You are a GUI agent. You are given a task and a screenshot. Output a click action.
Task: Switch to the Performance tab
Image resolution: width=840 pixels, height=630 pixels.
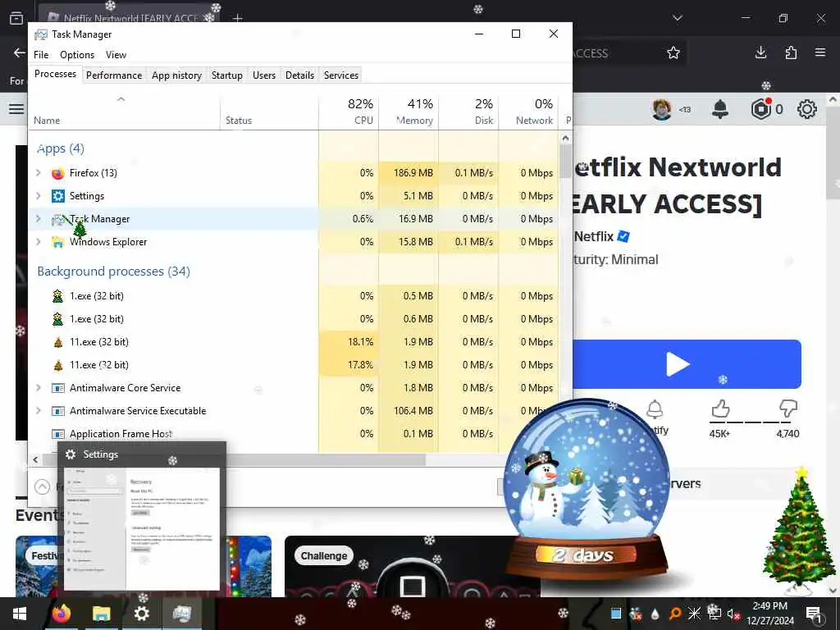pyautogui.click(x=113, y=75)
